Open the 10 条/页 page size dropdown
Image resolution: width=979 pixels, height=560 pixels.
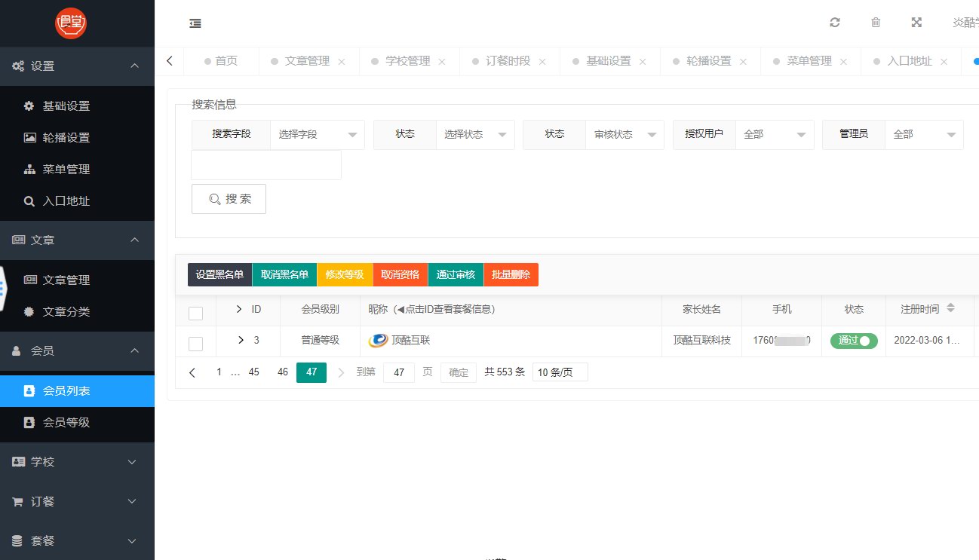click(560, 372)
